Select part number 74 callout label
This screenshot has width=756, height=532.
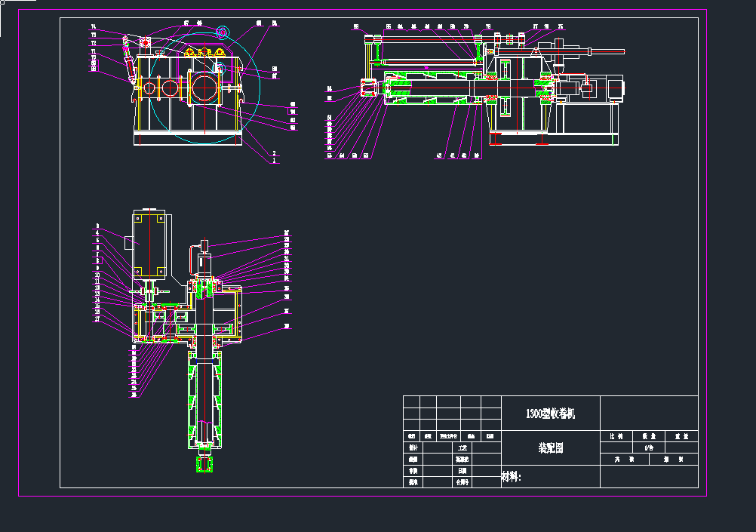pyautogui.click(x=94, y=27)
